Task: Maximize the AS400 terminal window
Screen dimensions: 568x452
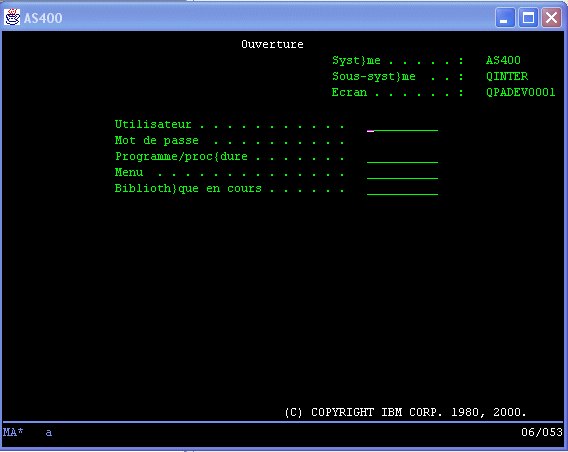Action: coord(528,17)
